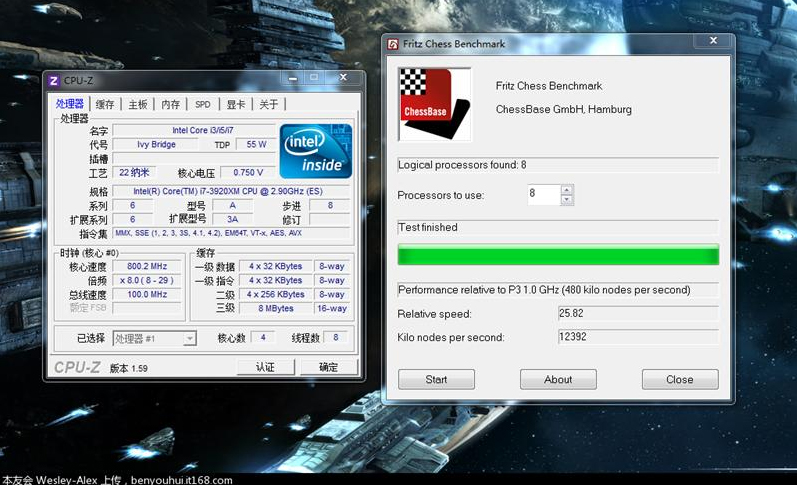Click the 认证 button in CPU-Z
The height and width of the screenshot is (485, 797).
tap(265, 367)
